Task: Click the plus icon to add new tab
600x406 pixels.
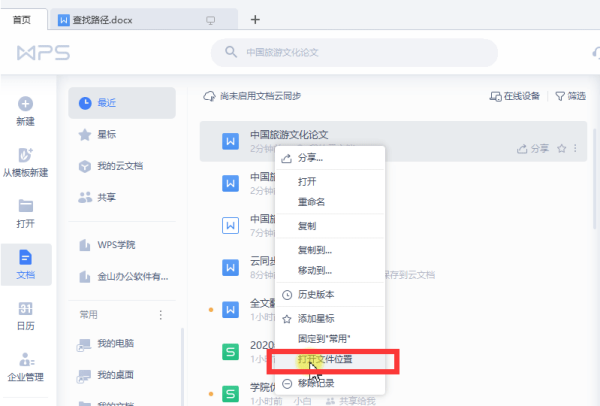Action: click(255, 20)
